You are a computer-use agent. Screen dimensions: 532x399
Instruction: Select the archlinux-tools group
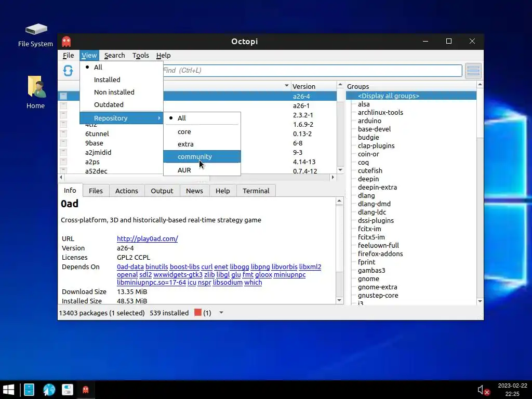[380, 112]
